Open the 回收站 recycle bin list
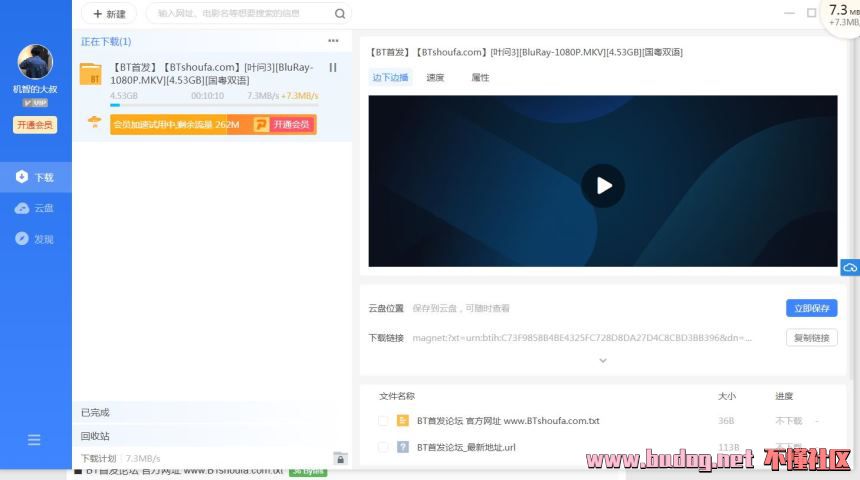The width and height of the screenshot is (860, 480). (x=212, y=436)
